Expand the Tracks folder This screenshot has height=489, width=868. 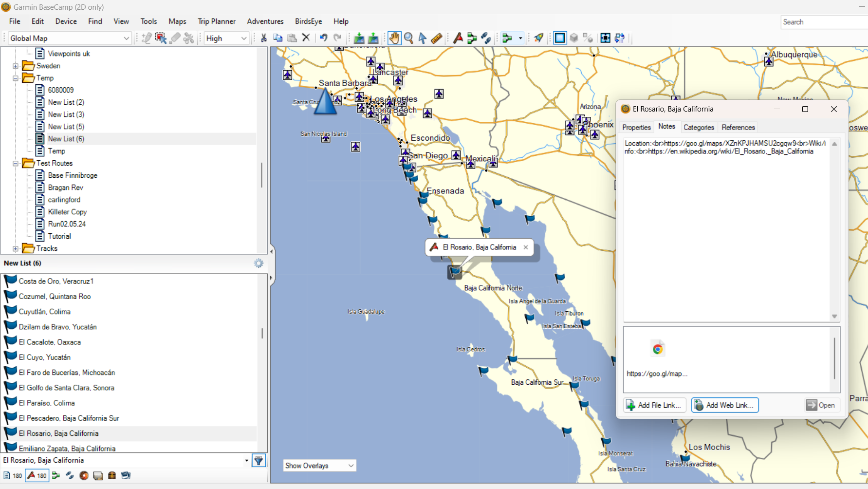point(16,248)
